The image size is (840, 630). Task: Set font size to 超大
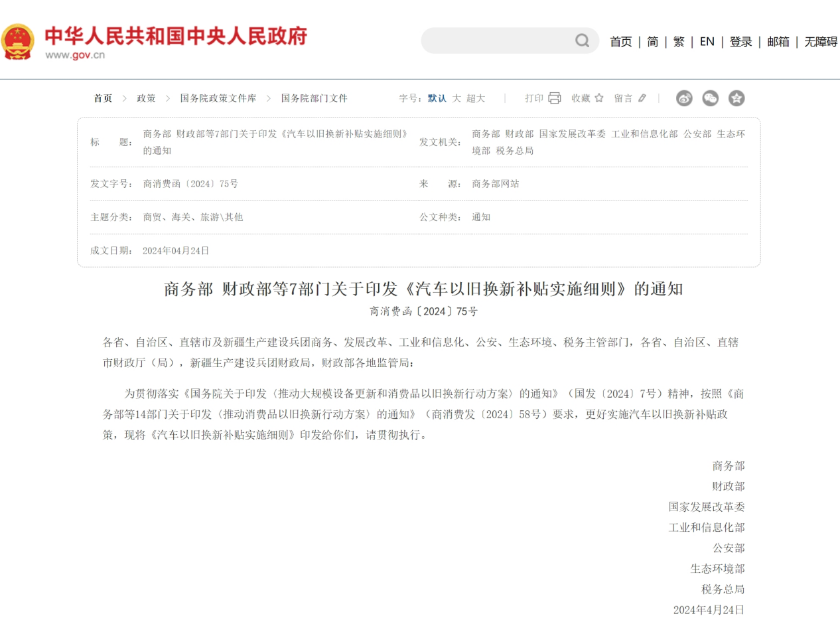click(x=476, y=98)
